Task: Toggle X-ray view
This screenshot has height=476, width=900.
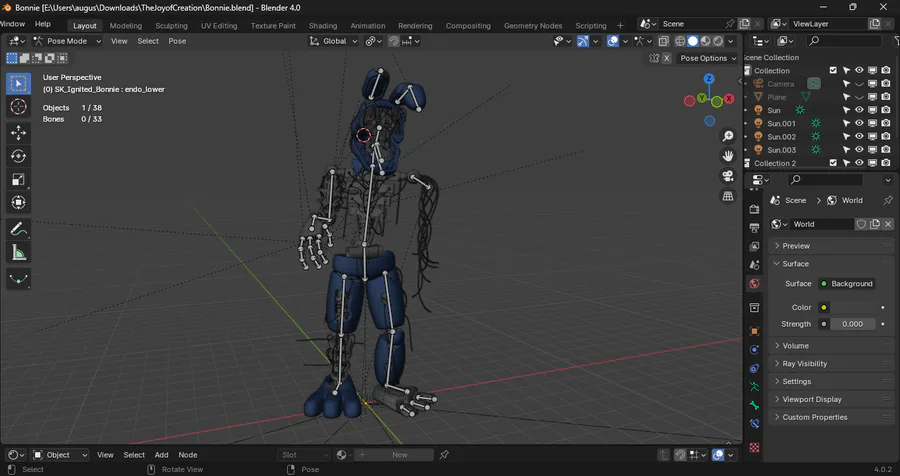Action: [664, 41]
